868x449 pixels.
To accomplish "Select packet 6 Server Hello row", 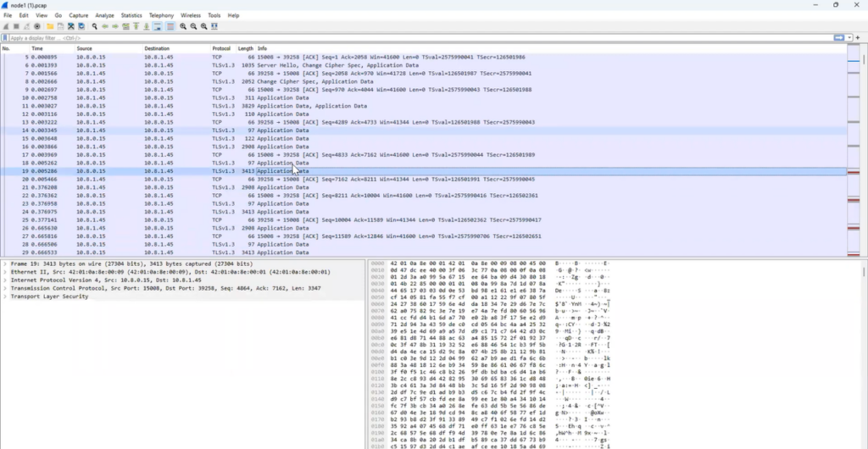I will click(424, 65).
